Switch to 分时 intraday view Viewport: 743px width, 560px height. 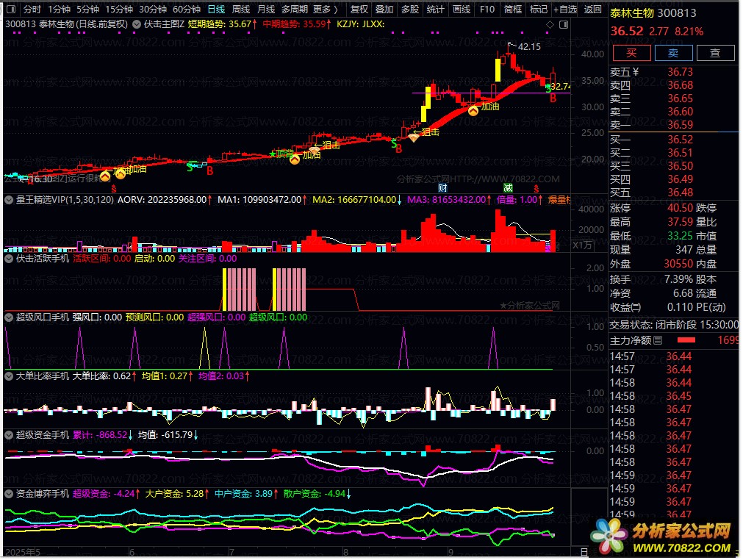[x=32, y=9]
